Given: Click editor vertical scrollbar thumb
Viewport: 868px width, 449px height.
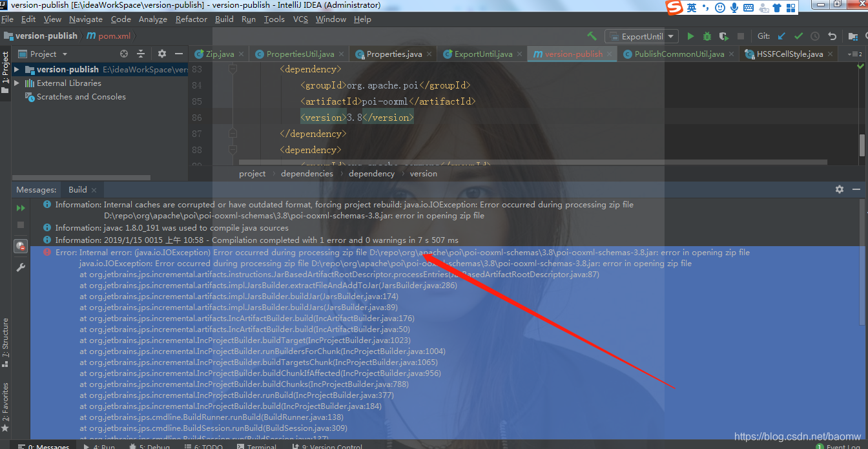Looking at the screenshot, I should (x=862, y=145).
